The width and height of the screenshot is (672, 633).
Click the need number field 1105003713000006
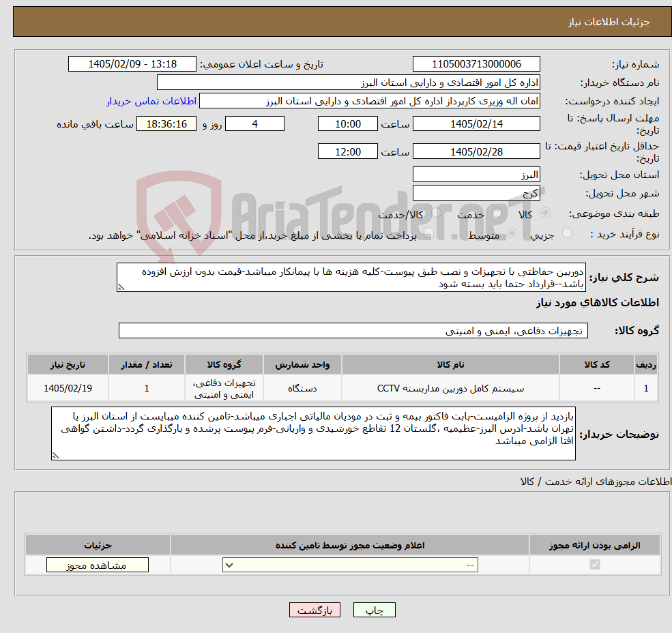(476, 64)
